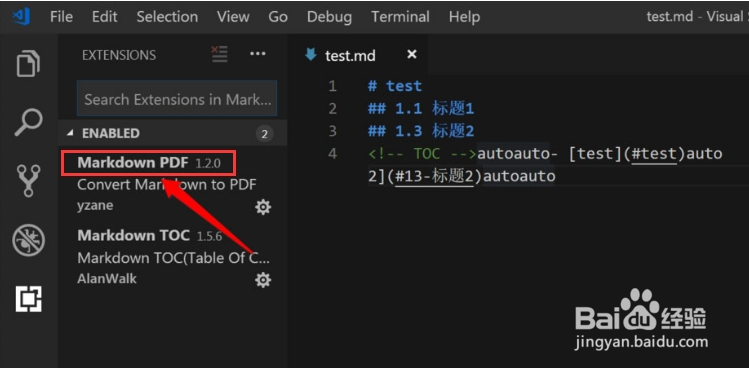Open the Help menu
749x368 pixels.
pos(464,17)
